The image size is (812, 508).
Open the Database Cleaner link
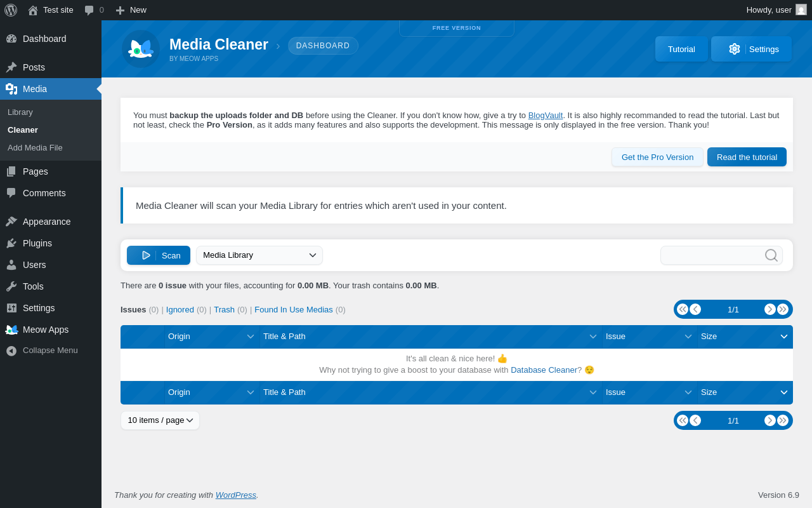pos(544,370)
